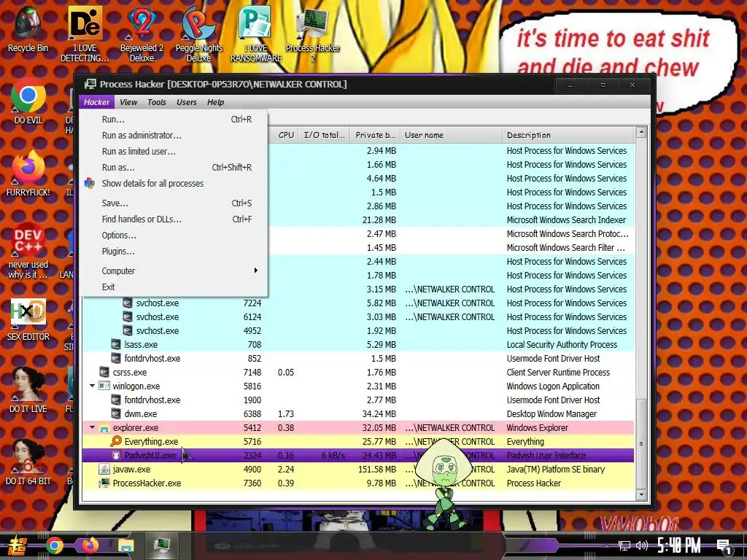Select the csrss.exe process row
This screenshot has height=560, width=747.
[x=358, y=372]
